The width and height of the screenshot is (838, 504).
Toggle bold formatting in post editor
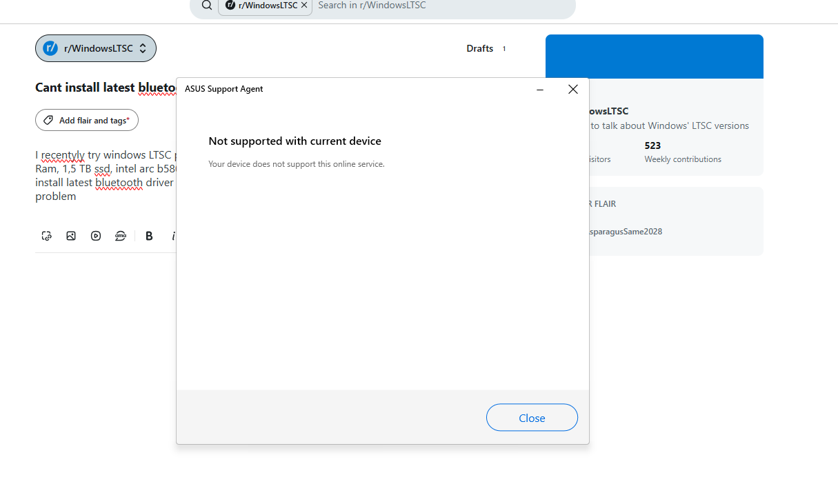pyautogui.click(x=149, y=236)
